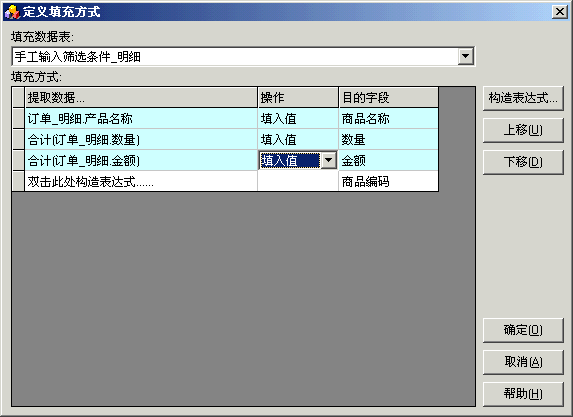Open help via 帮助(H) button
Viewport: 573px width, 417px height.
[523, 394]
